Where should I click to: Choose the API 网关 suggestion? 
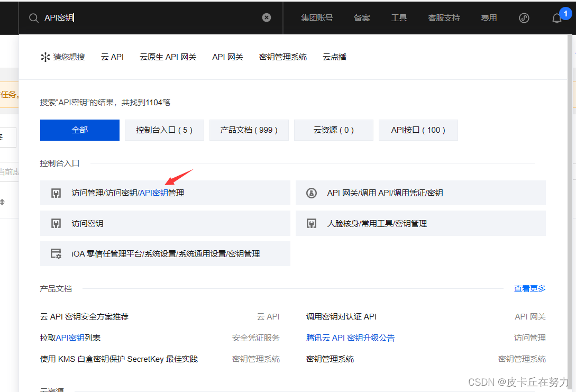[228, 57]
